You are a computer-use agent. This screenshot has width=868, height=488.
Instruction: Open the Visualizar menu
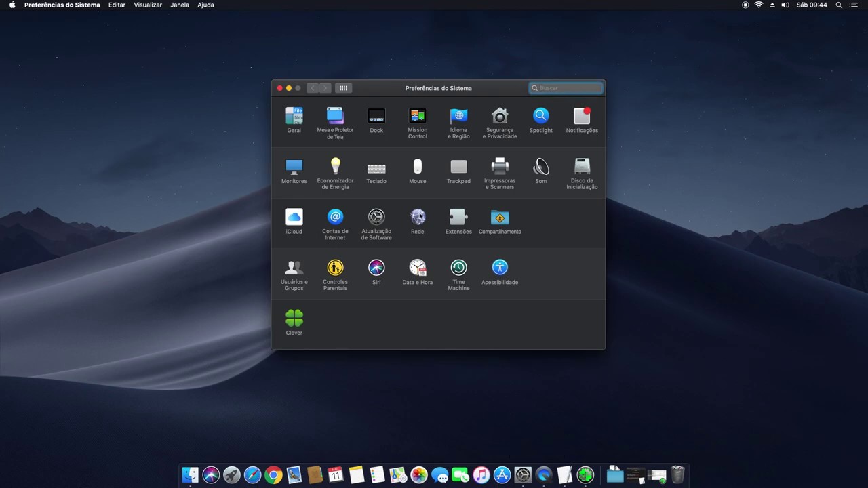click(148, 5)
